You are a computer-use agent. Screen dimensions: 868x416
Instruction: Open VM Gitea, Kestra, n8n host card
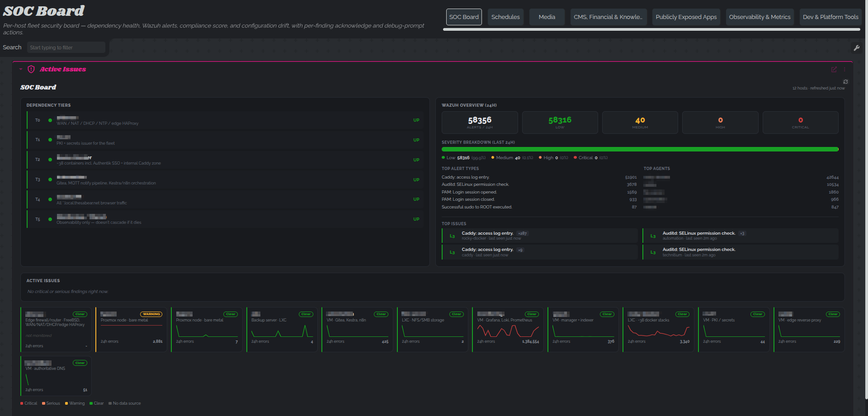(x=357, y=330)
